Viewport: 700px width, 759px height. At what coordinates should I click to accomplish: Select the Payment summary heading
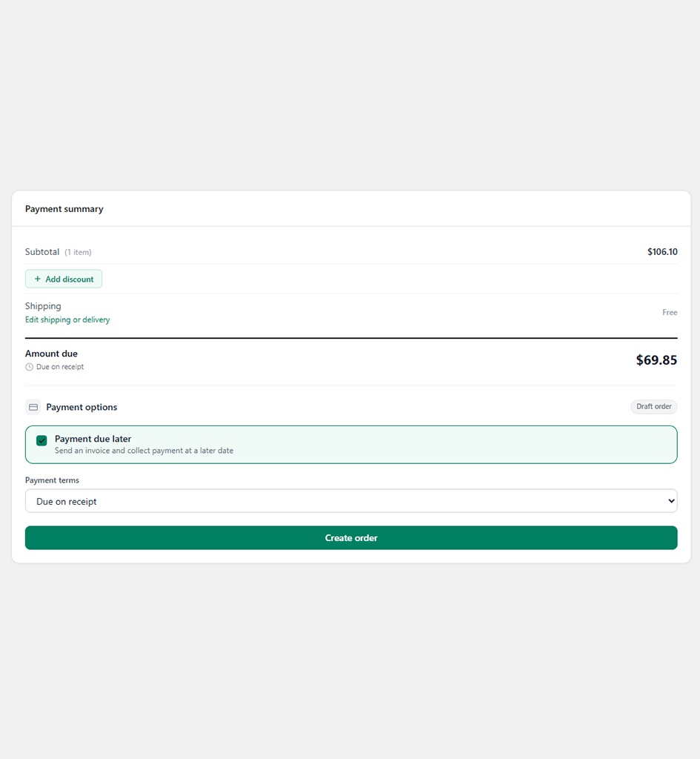[64, 209]
